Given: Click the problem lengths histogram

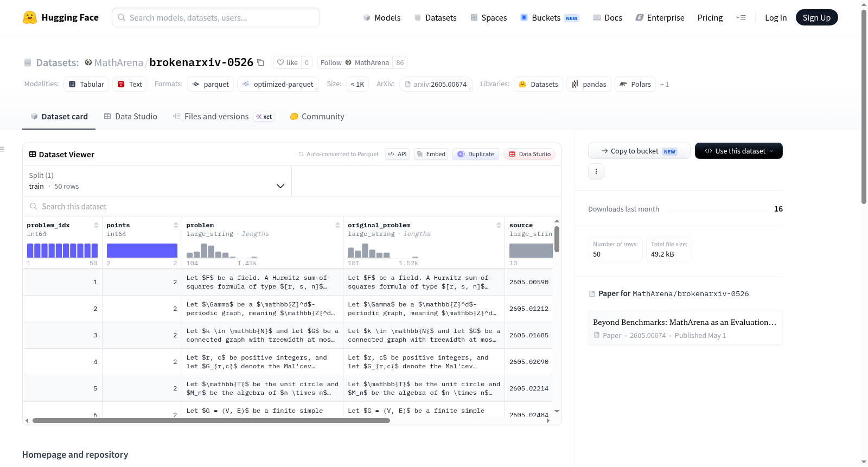Looking at the screenshot, I should [x=222, y=251].
